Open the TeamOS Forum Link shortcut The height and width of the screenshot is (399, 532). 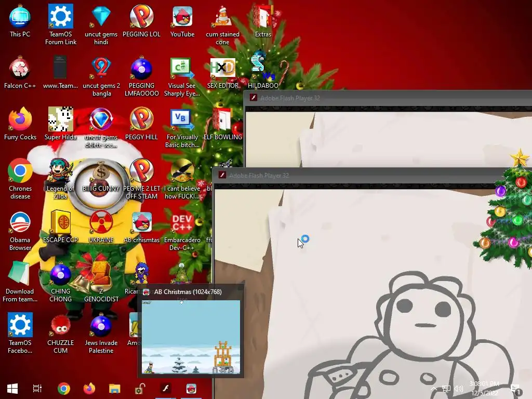(x=61, y=25)
